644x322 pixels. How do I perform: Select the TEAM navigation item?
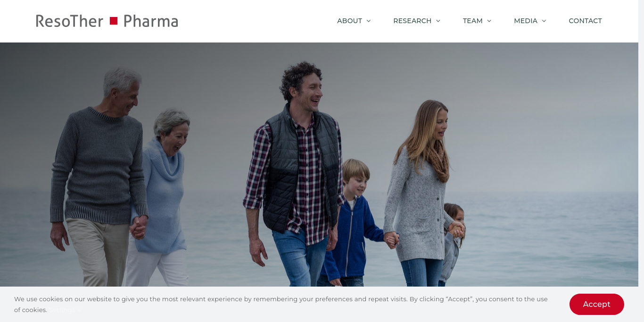click(x=472, y=21)
